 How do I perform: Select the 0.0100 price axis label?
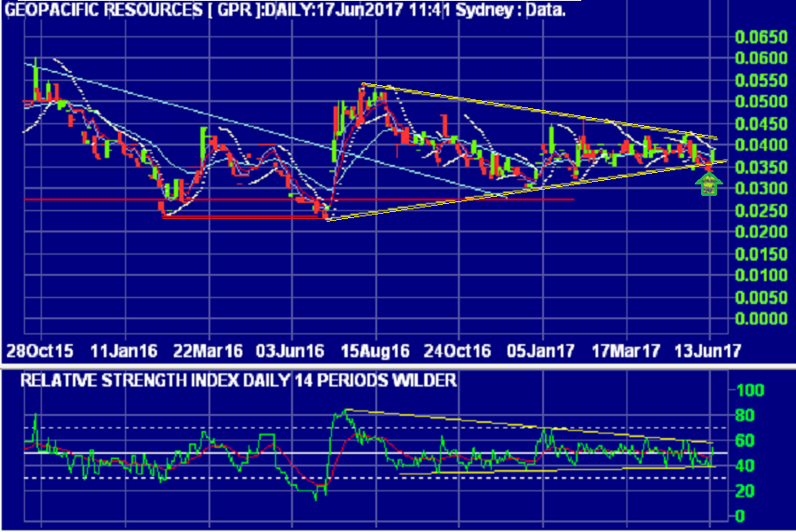pos(762,275)
